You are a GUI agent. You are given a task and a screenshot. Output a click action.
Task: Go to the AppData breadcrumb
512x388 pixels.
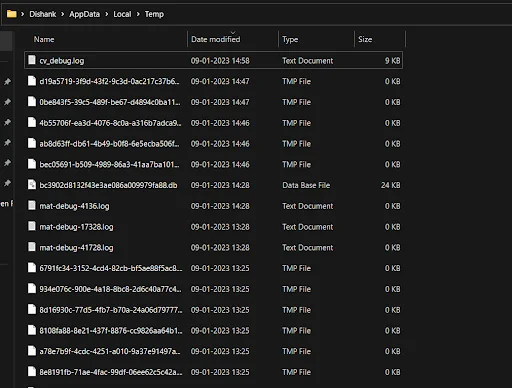pyautogui.click(x=84, y=14)
